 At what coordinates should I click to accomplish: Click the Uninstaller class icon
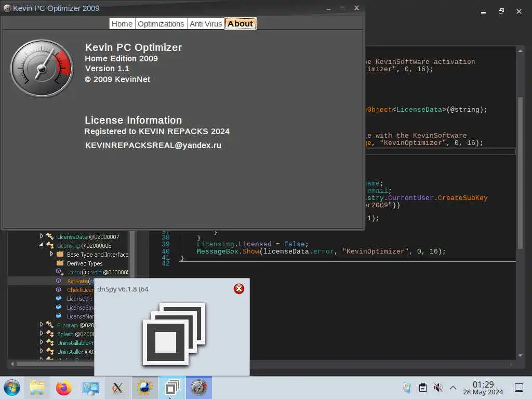coord(50,351)
